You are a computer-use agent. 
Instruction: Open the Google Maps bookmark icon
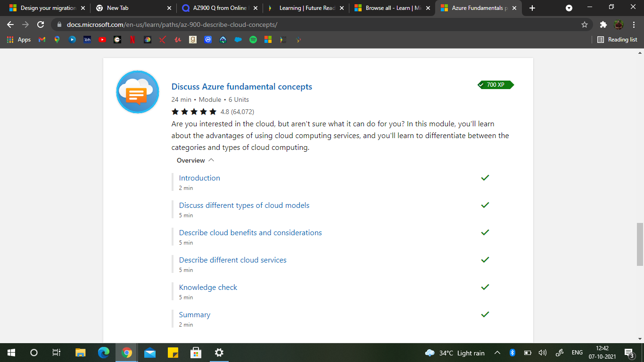[57, 40]
